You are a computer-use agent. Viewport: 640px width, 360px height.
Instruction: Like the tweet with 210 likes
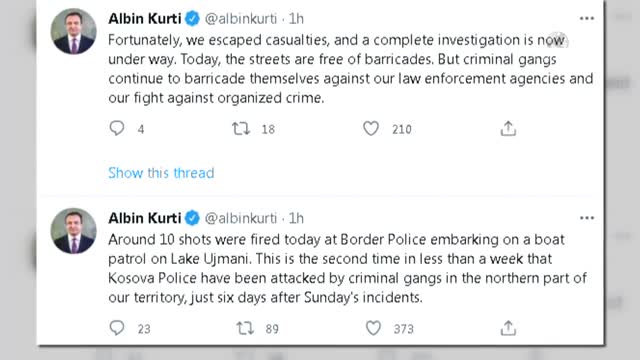click(371, 129)
